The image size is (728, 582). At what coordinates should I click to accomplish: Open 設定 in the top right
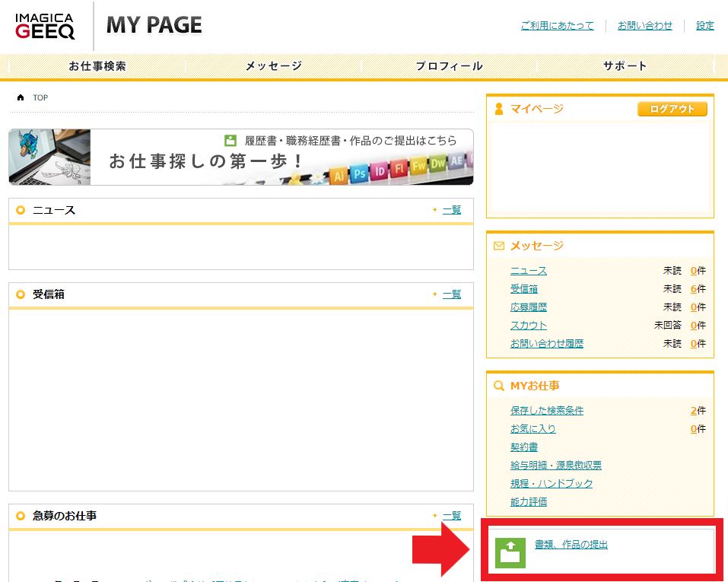[705, 26]
